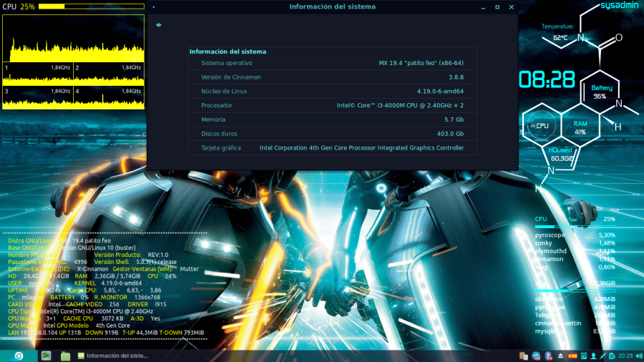The image size is (644, 362).
Task: Click the back arrow in Información del sistema
Action: coord(158,25)
